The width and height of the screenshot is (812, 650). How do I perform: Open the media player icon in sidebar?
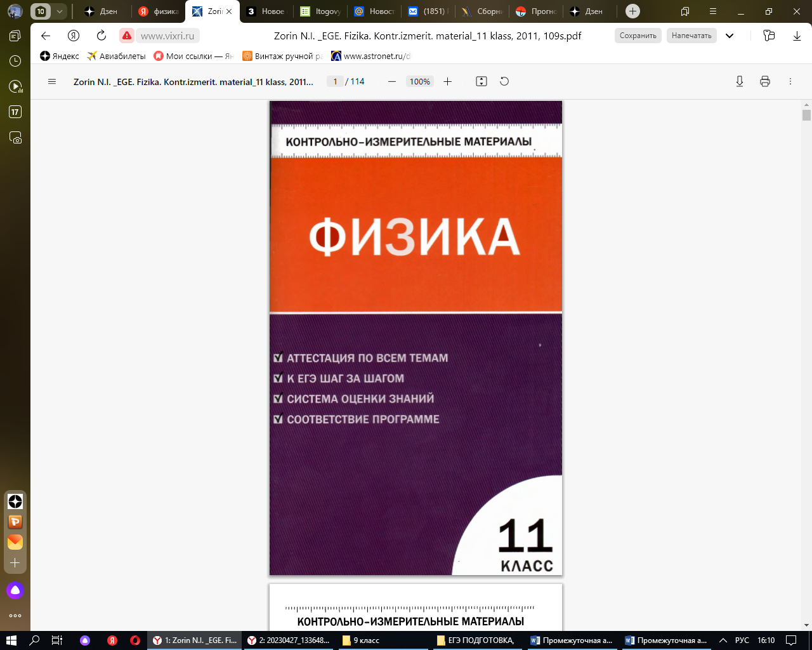[15, 86]
